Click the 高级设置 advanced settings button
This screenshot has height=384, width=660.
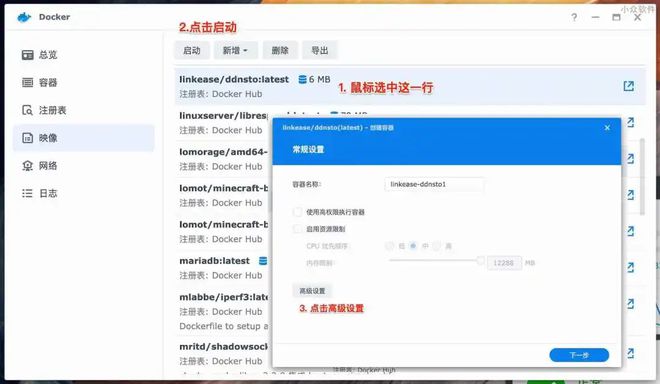pos(312,291)
